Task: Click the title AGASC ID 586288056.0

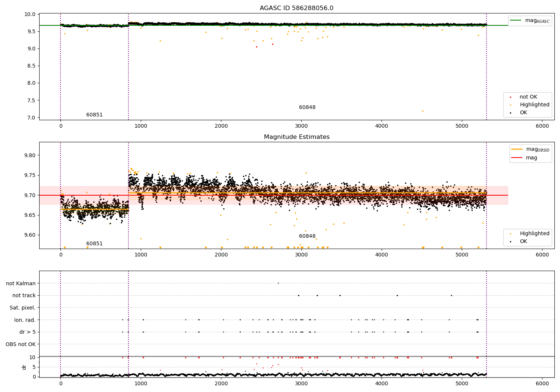Action: 296,8
